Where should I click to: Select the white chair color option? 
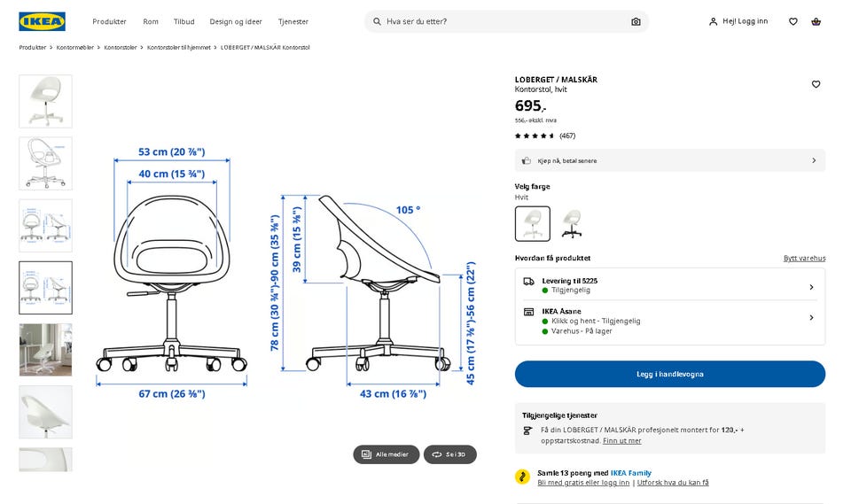(533, 223)
